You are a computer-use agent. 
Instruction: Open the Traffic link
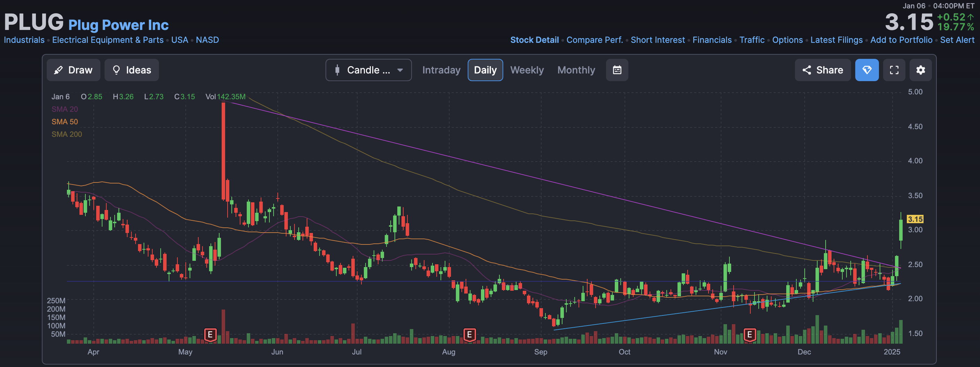pos(752,40)
